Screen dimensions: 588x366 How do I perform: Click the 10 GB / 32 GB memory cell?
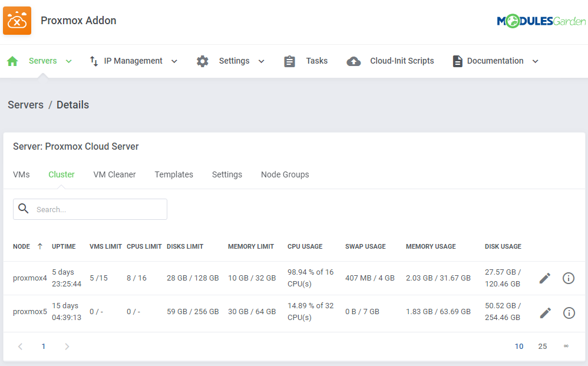pos(252,278)
